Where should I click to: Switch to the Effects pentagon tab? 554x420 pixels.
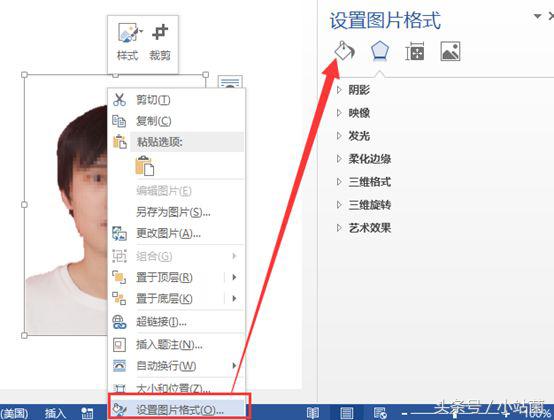(380, 51)
